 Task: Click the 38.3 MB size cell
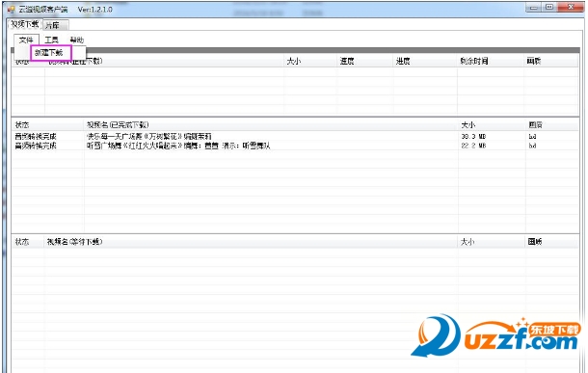coord(473,137)
